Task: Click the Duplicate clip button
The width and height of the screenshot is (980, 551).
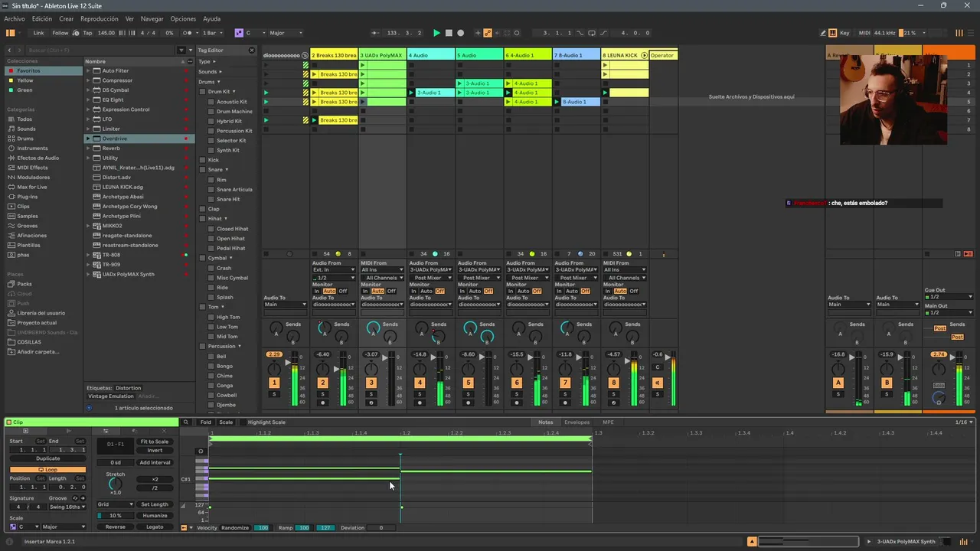Action: tap(47, 458)
